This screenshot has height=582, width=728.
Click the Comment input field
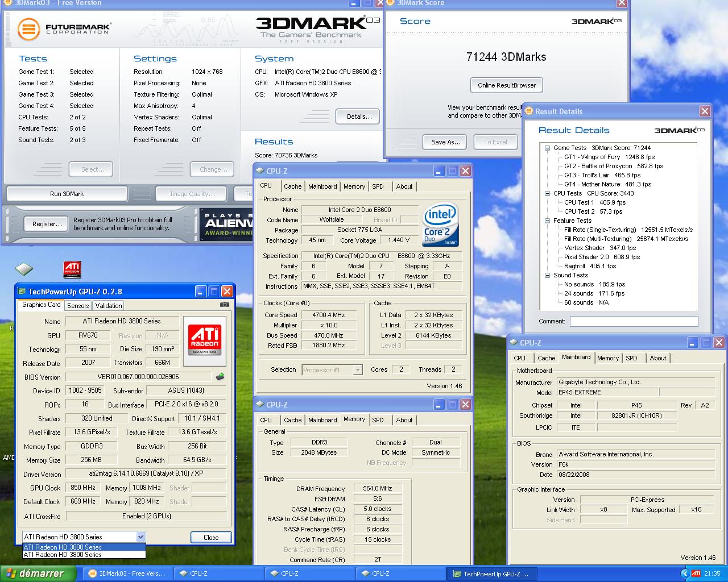[634, 321]
